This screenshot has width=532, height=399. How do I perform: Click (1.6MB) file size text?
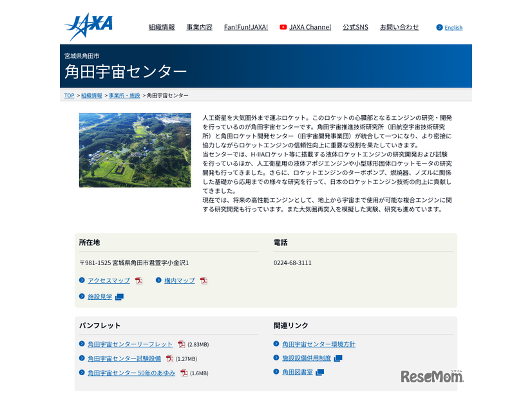pyautogui.click(x=199, y=373)
